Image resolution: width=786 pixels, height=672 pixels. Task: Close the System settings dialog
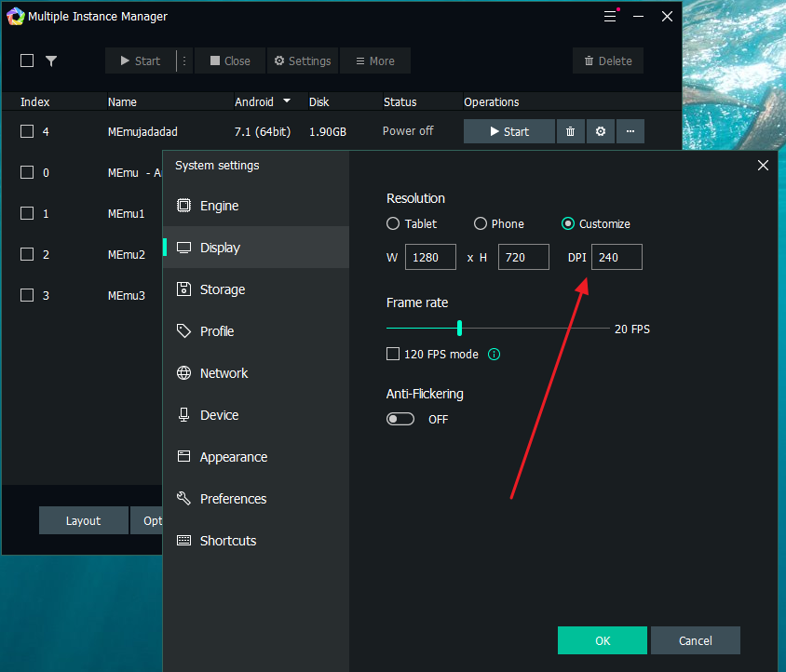763,165
